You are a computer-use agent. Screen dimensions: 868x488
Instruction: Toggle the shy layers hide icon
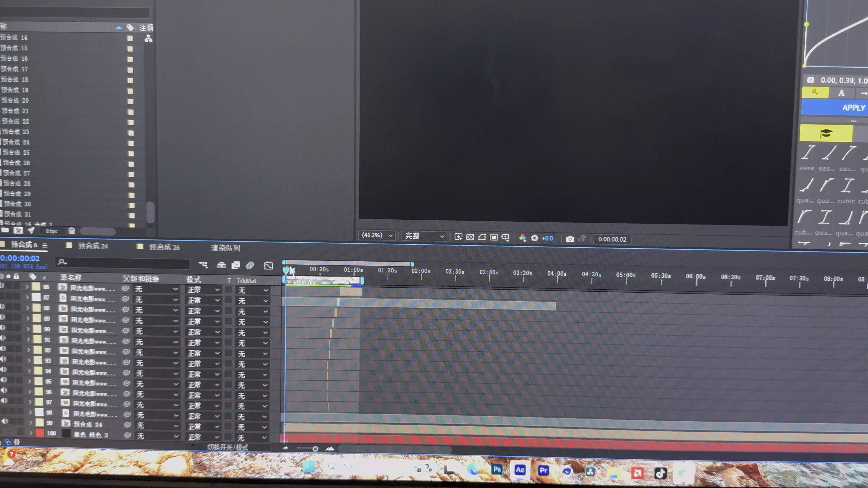coord(221,265)
